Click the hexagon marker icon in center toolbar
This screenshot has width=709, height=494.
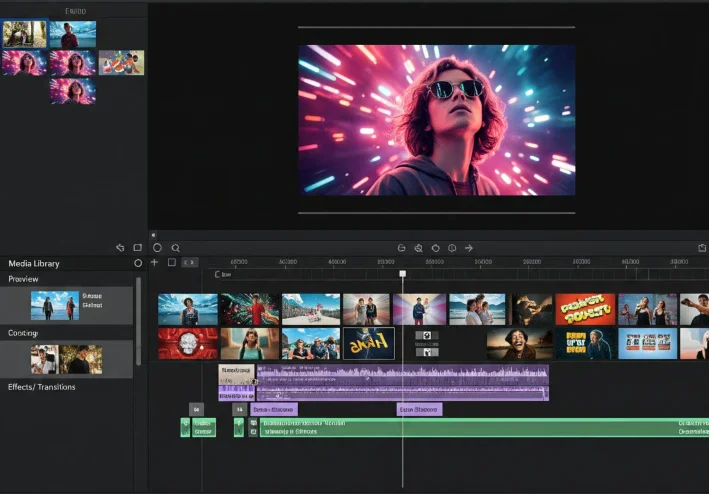[x=435, y=248]
